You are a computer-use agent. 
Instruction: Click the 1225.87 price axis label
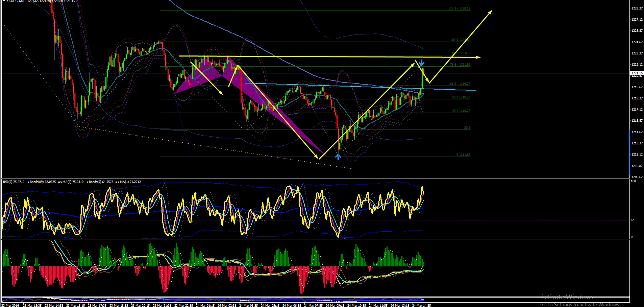click(x=637, y=31)
